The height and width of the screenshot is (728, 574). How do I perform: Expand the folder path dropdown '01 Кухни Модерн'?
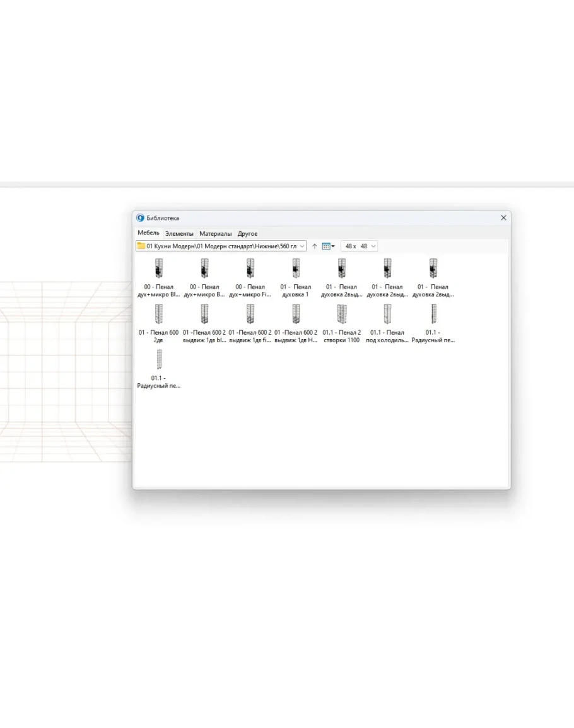tap(302, 246)
